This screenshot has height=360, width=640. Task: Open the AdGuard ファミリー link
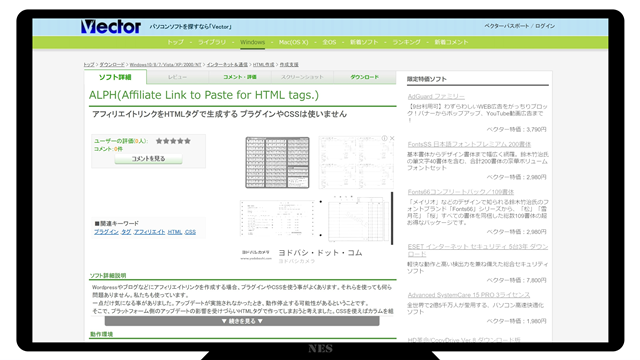pos(436,96)
